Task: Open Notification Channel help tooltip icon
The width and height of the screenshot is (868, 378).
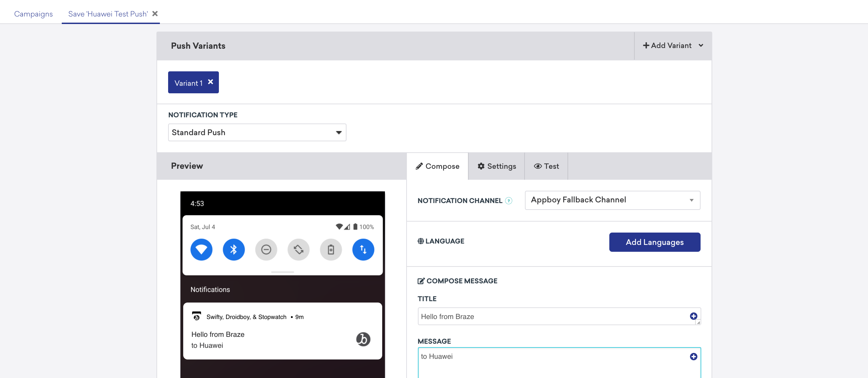Action: (509, 201)
